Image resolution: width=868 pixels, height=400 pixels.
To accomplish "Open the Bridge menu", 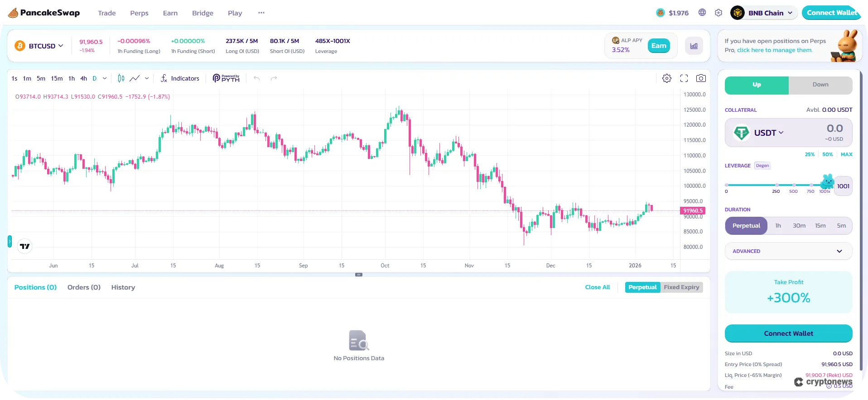I will tap(203, 13).
